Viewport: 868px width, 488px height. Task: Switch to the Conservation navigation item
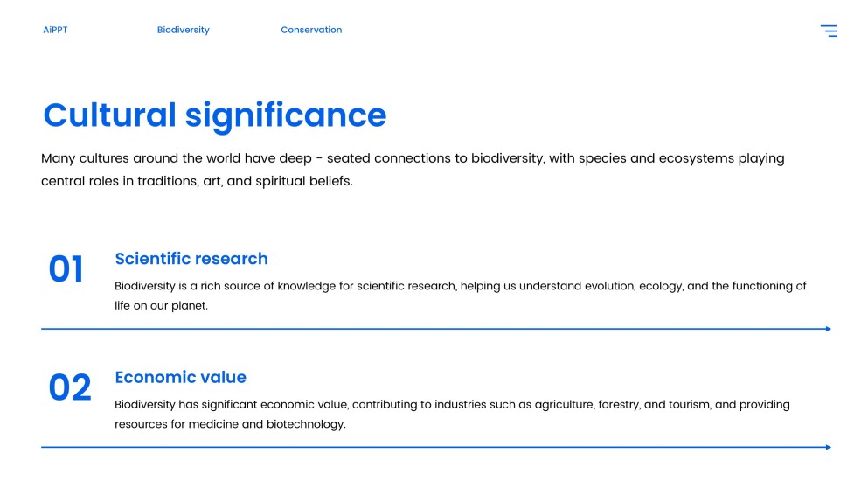point(311,30)
